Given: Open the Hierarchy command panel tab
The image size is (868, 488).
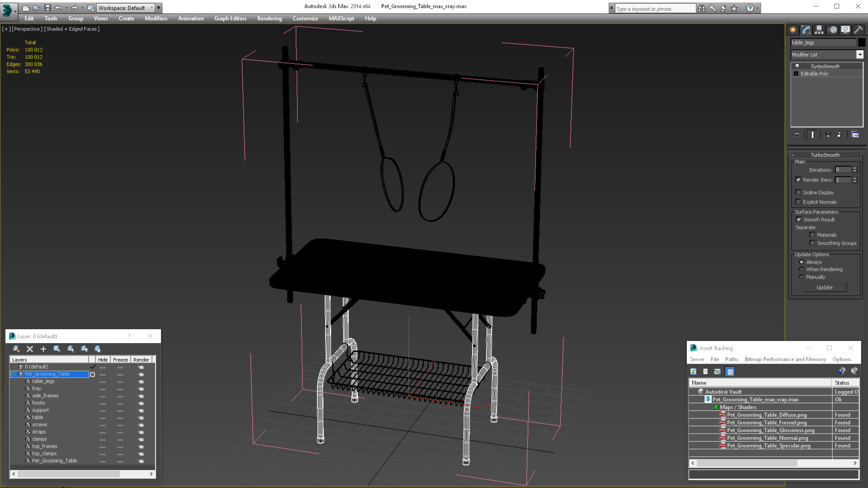Looking at the screenshot, I should [x=819, y=30].
